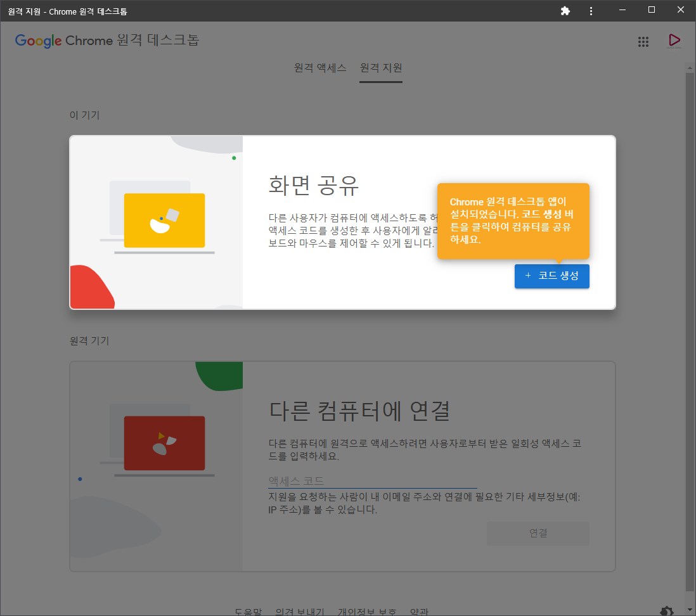Click the account avatar icon
This screenshot has width=696, height=616.
pyautogui.click(x=674, y=41)
